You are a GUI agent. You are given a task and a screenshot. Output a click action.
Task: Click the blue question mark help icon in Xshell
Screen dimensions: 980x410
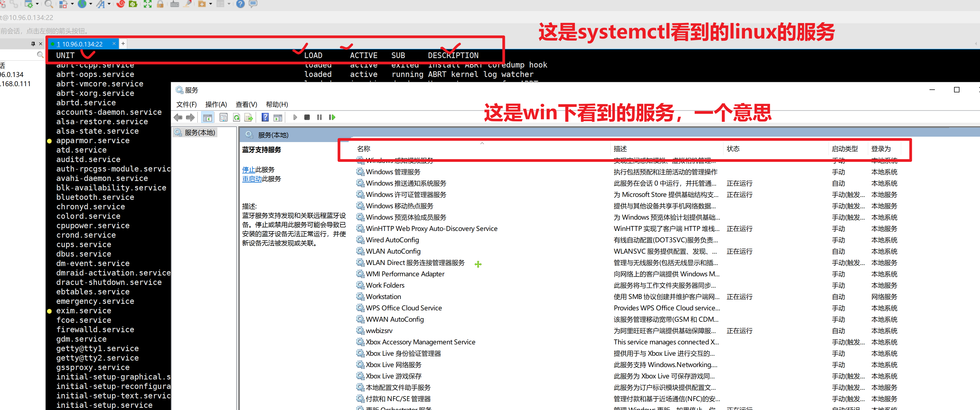point(240,4)
